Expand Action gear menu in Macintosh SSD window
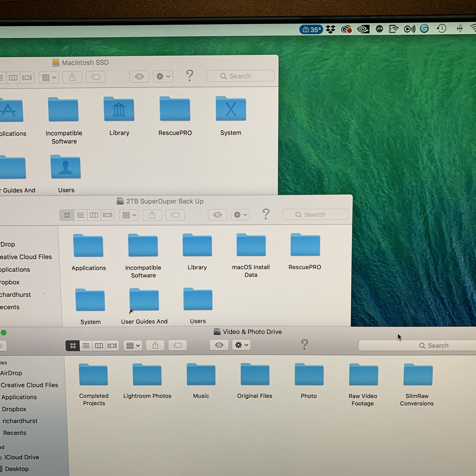Image resolution: width=476 pixels, height=476 pixels. coord(163,76)
